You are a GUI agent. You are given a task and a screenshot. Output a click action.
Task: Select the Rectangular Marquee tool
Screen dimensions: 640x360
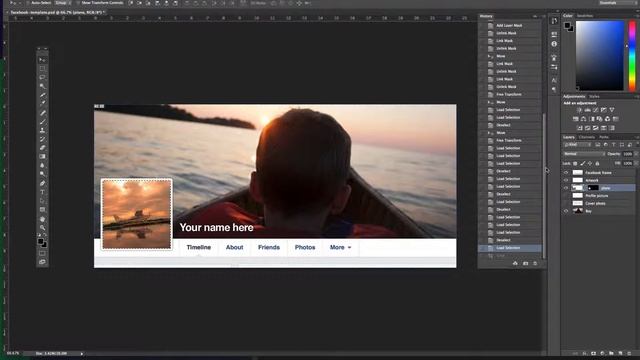point(42,69)
